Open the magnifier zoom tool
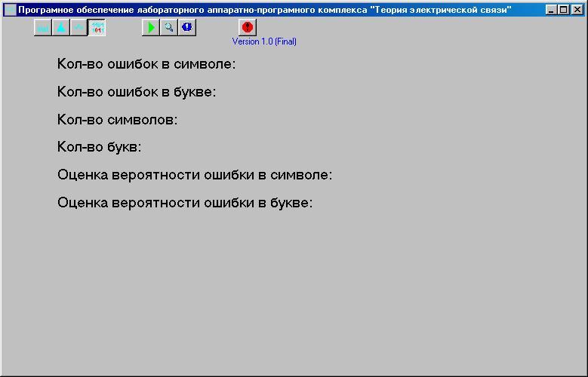Screen dimensions: 588x377 (169, 28)
